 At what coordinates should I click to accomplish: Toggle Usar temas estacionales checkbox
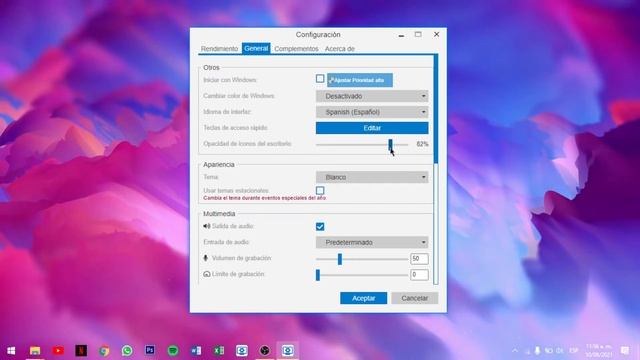coord(320,191)
